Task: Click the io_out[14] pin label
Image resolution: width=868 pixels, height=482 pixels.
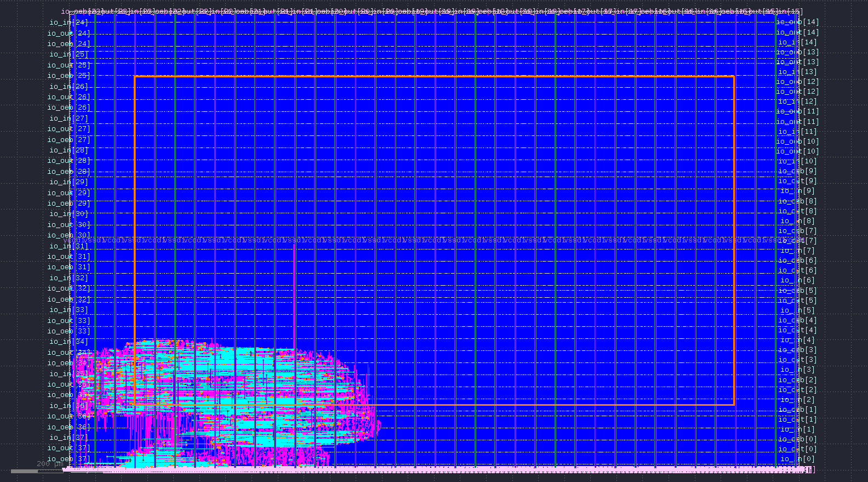Action: tap(798, 32)
